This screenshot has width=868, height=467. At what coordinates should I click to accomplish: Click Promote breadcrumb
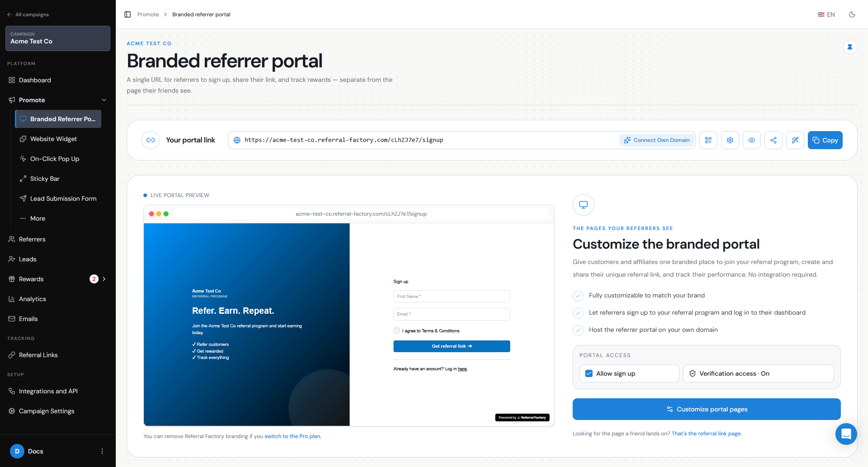[148, 14]
